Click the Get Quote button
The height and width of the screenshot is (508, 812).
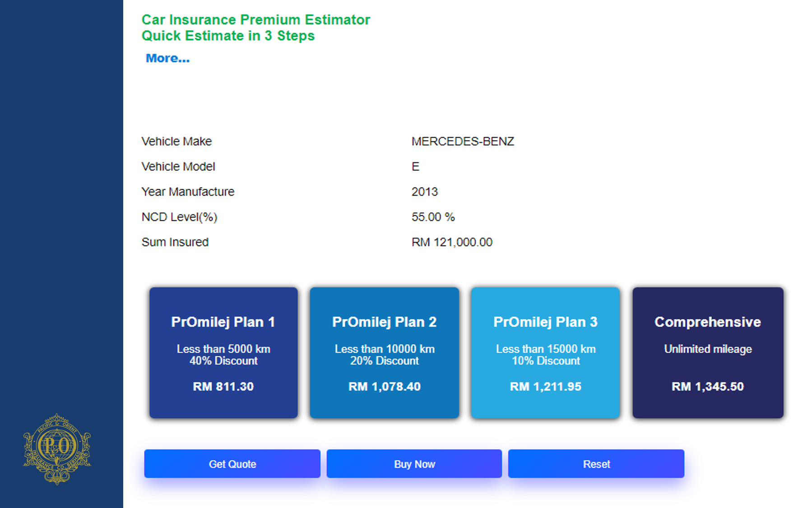232,464
